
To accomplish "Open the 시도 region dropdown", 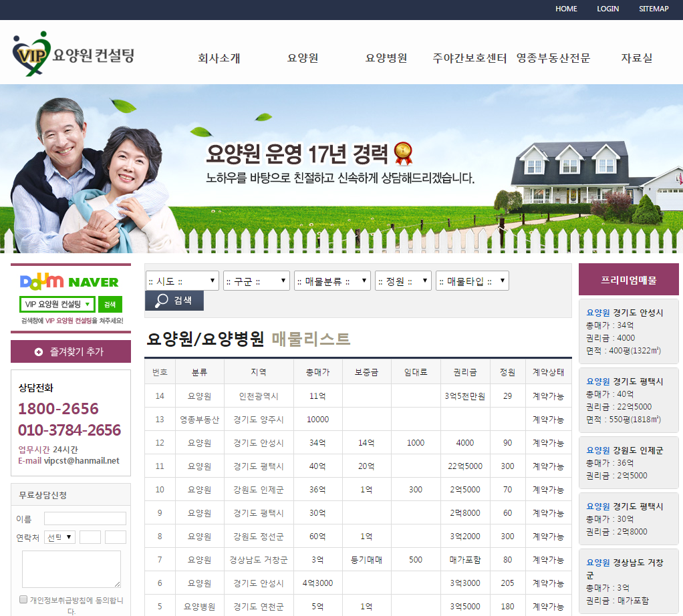I will (182, 281).
